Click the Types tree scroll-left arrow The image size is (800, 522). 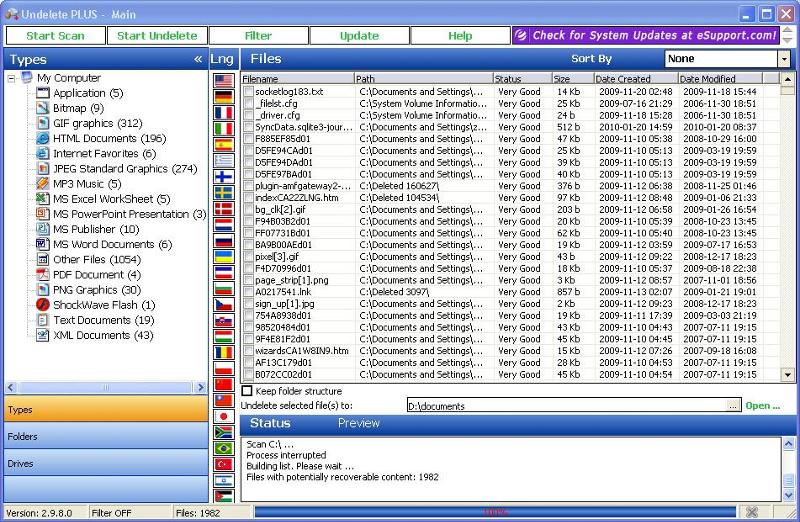tap(11, 388)
